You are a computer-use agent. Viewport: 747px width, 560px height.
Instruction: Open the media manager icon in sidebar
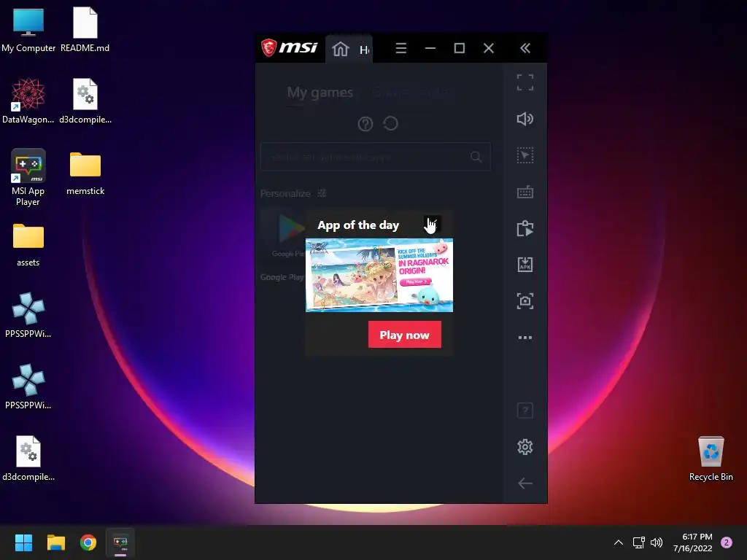[525, 228]
